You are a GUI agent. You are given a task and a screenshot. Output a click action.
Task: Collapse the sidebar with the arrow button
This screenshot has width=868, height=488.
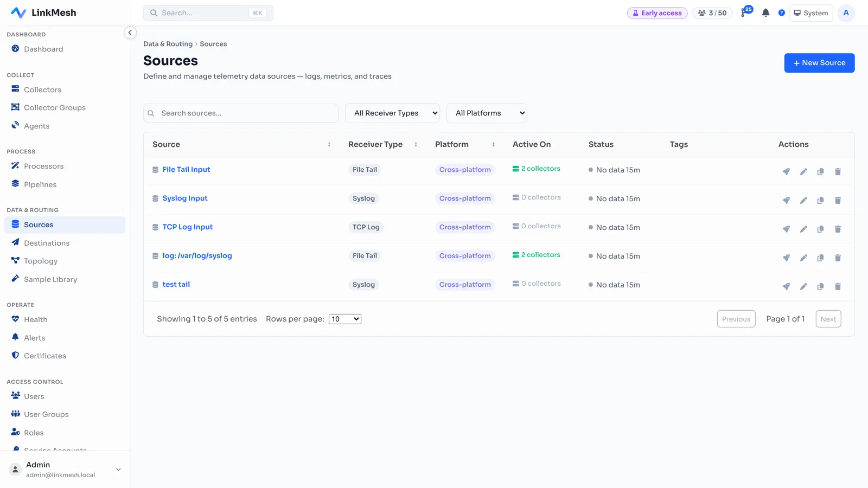pos(130,33)
